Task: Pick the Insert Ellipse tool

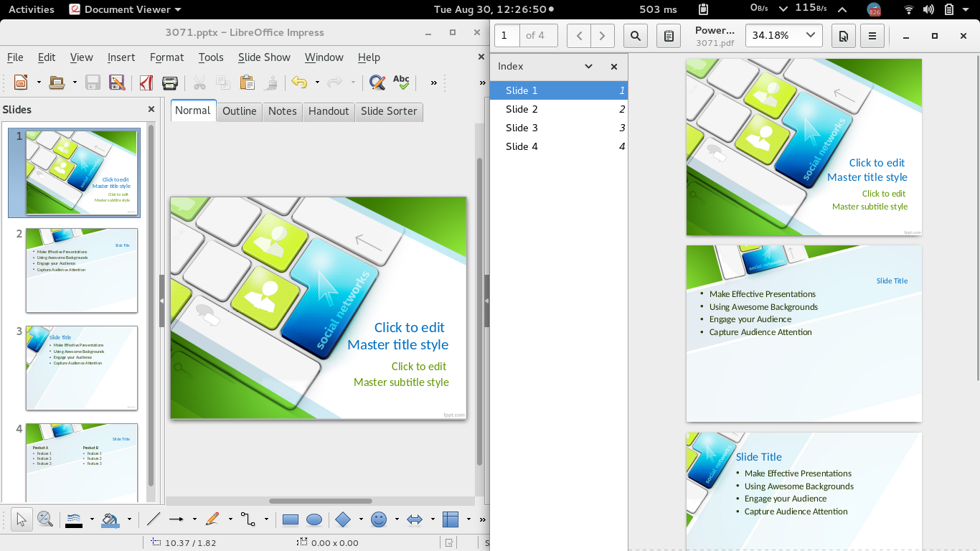Action: coord(314,519)
